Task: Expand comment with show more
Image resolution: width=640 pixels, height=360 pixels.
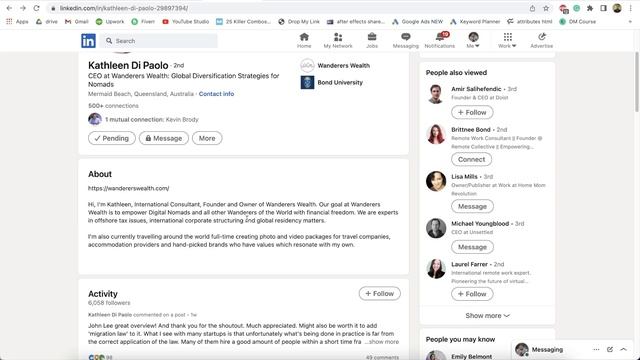Action: [384, 342]
